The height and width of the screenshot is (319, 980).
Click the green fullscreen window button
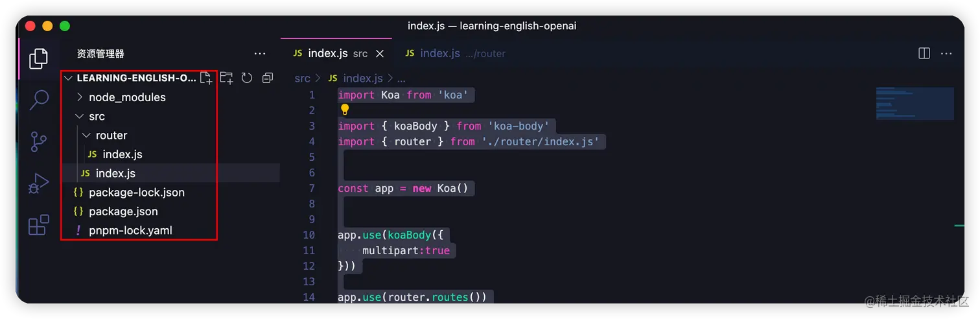[65, 26]
